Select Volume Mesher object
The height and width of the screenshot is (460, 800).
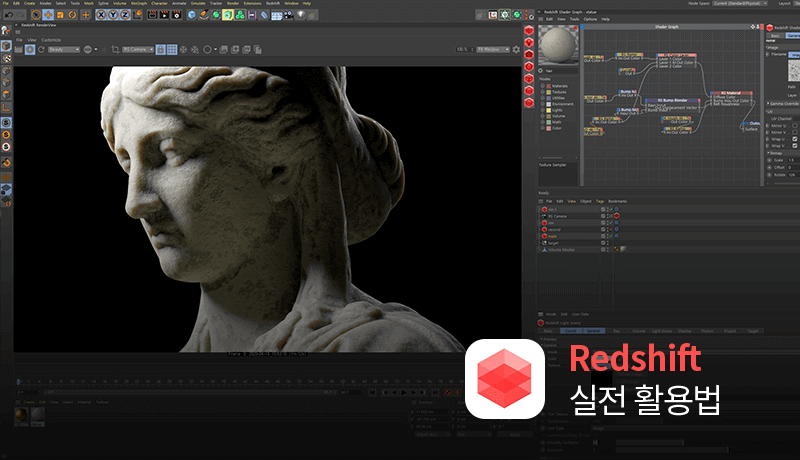[x=561, y=249]
